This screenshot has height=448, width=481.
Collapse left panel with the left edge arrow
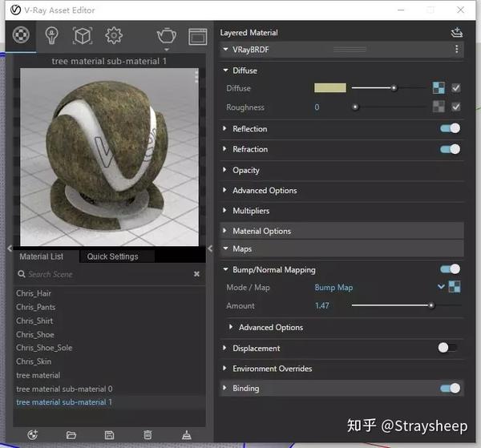10,248
